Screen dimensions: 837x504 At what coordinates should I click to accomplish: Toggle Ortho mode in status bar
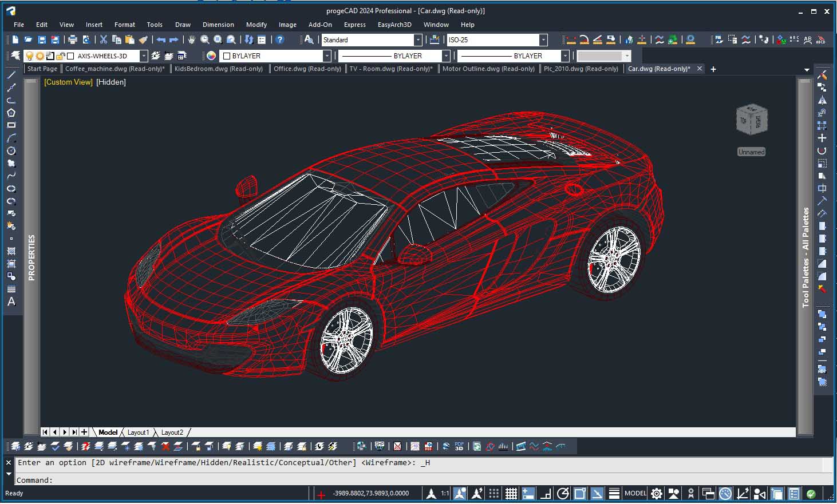pyautogui.click(x=545, y=493)
